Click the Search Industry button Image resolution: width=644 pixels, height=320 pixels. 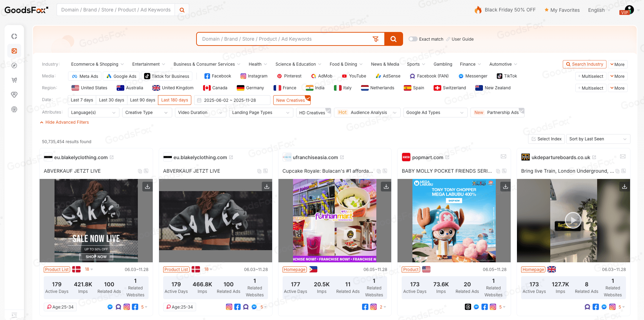point(584,64)
